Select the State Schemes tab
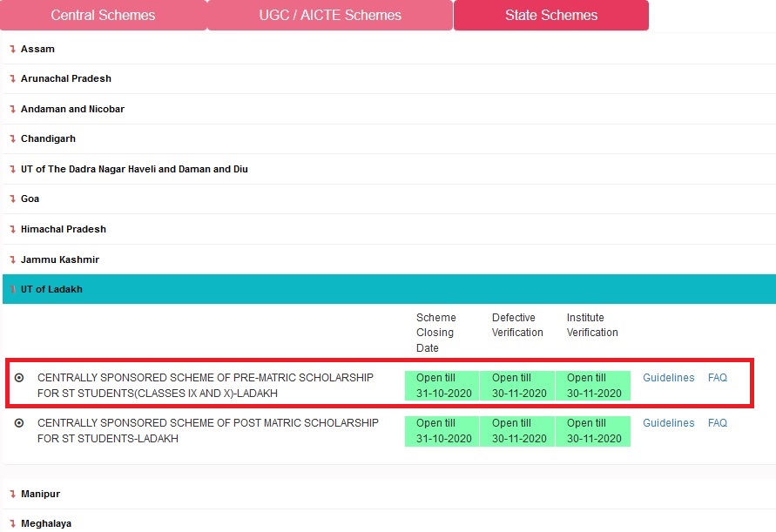Screen dimensions: 776x532 point(550,16)
